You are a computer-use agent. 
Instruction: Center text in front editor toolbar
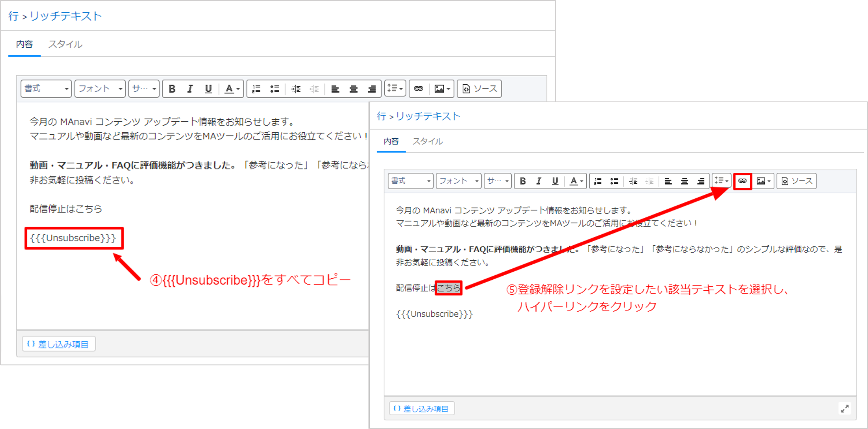coord(684,181)
